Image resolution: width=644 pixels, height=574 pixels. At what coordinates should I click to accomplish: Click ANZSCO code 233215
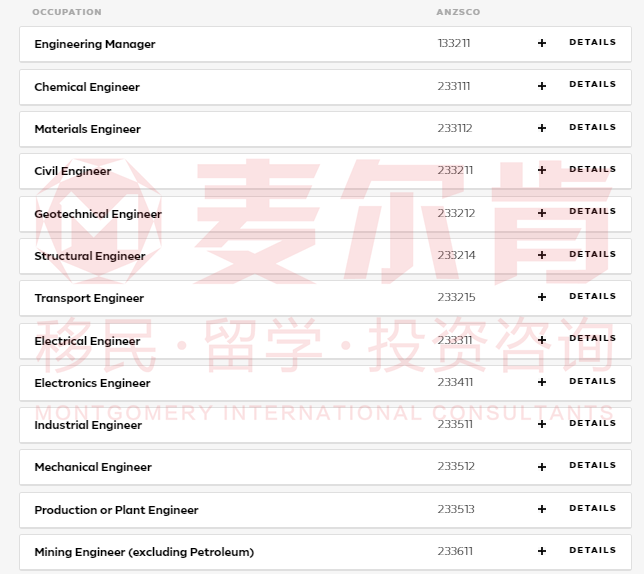[456, 297]
